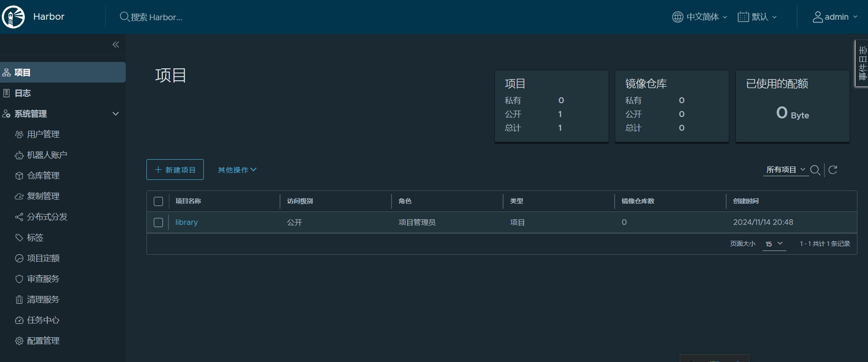The image size is (868, 362).
Task: Collapse the 系统管理 sidebar section
Action: (x=116, y=114)
